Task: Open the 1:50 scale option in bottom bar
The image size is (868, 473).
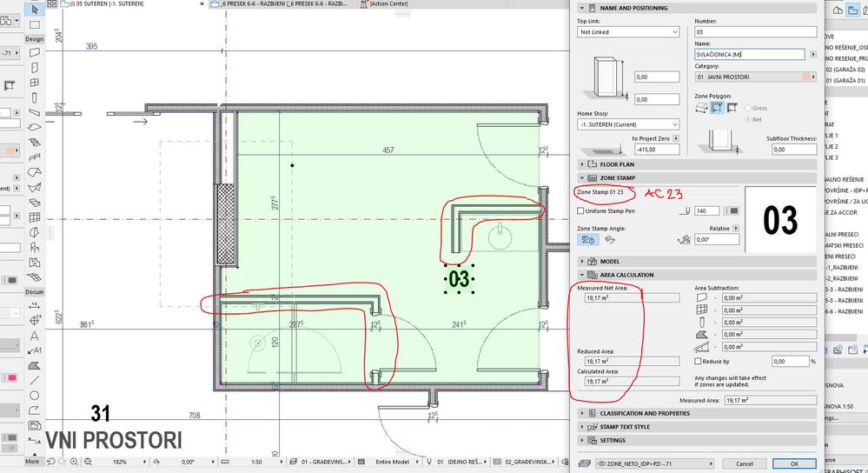Action: point(256,462)
